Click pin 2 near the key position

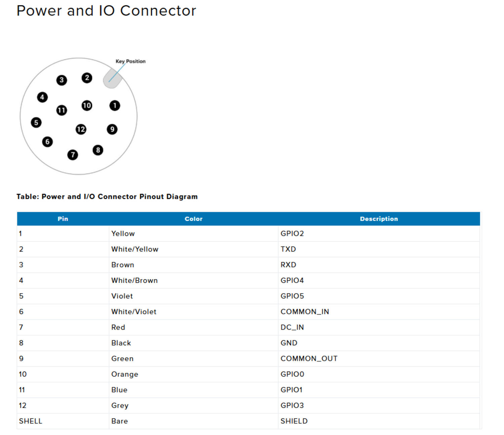(x=86, y=77)
